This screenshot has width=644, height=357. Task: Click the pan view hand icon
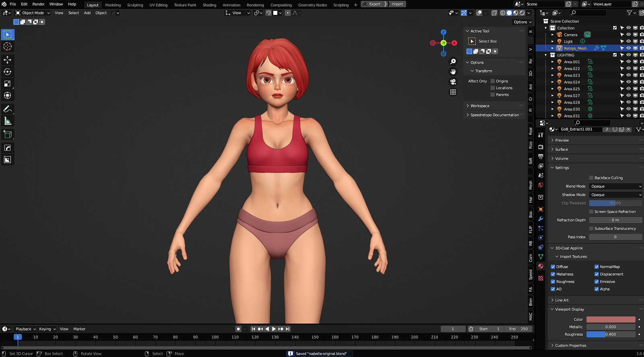pos(453,72)
